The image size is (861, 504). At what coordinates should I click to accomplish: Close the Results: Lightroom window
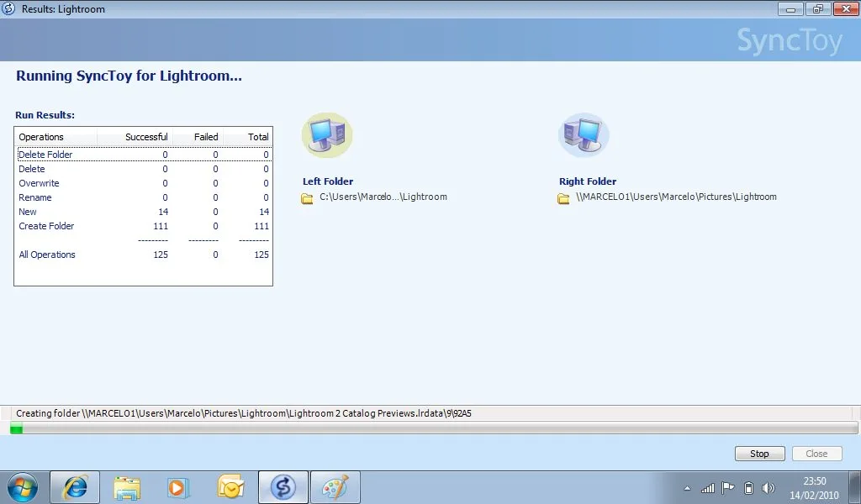point(846,8)
